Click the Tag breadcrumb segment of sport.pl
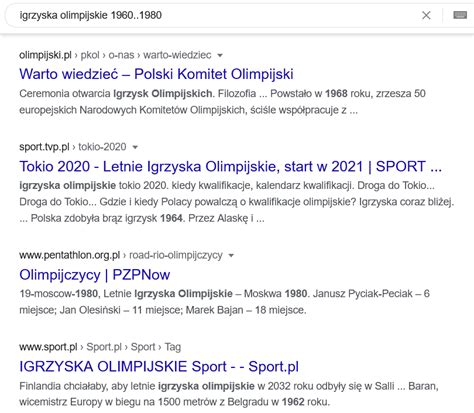This screenshot has height=413, width=474. pos(173,347)
